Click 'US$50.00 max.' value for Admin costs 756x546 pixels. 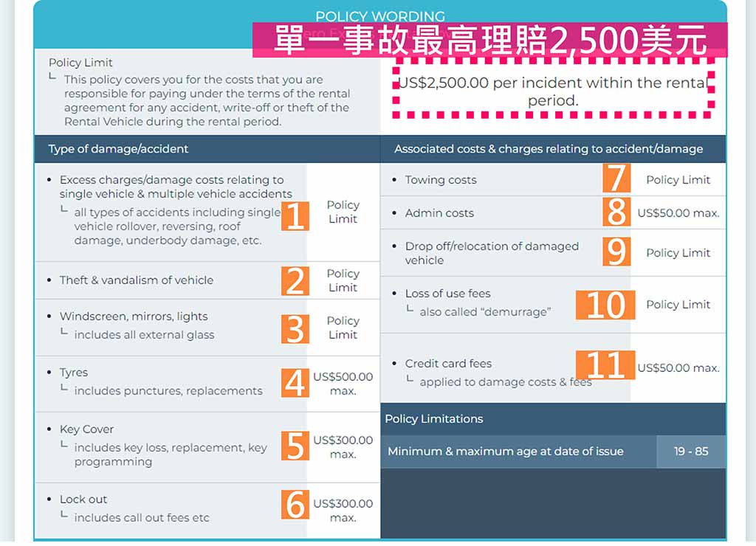pyautogui.click(x=678, y=213)
